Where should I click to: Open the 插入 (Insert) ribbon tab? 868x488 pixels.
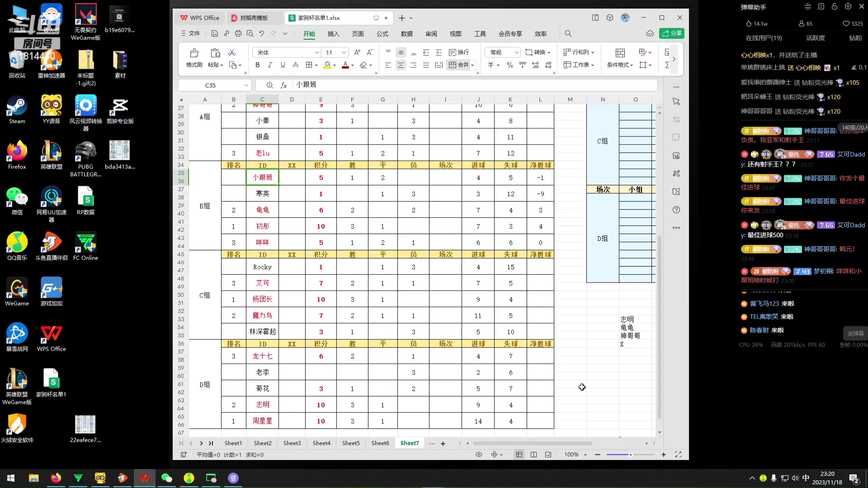(x=333, y=34)
